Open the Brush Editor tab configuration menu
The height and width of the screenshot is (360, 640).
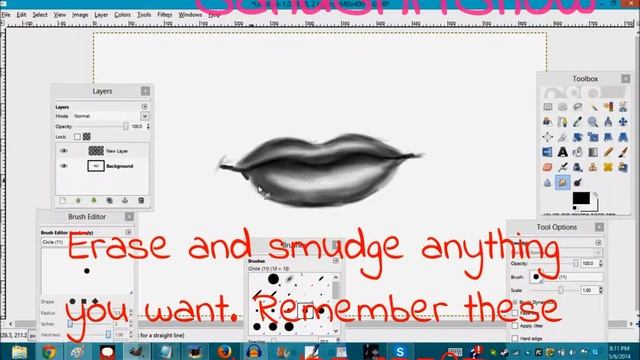click(x=129, y=232)
